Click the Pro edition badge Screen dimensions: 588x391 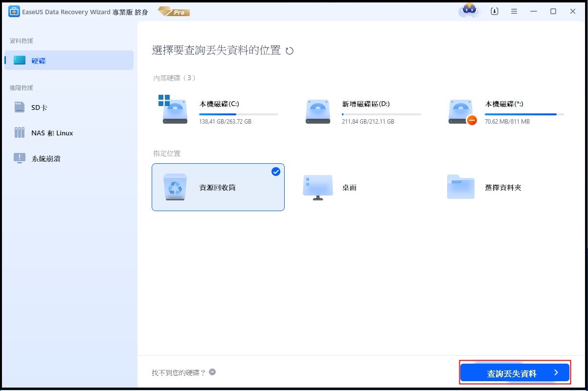174,12
